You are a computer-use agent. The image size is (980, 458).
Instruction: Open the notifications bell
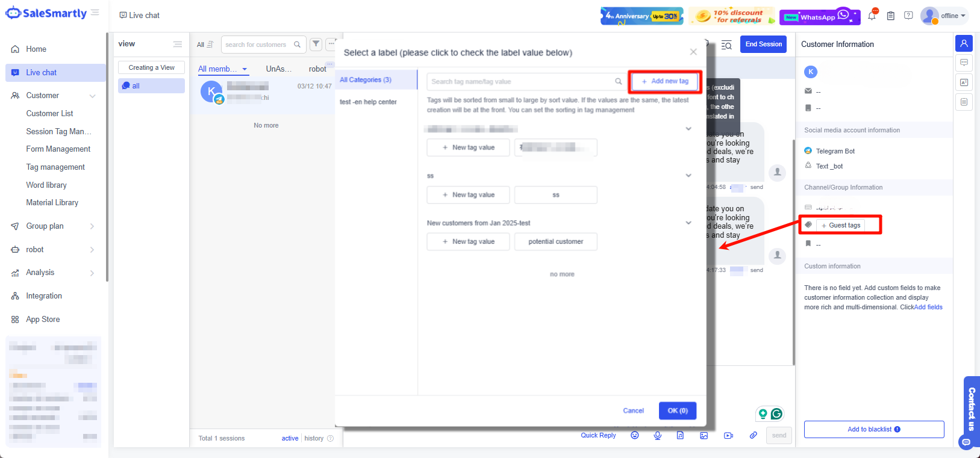(x=872, y=16)
